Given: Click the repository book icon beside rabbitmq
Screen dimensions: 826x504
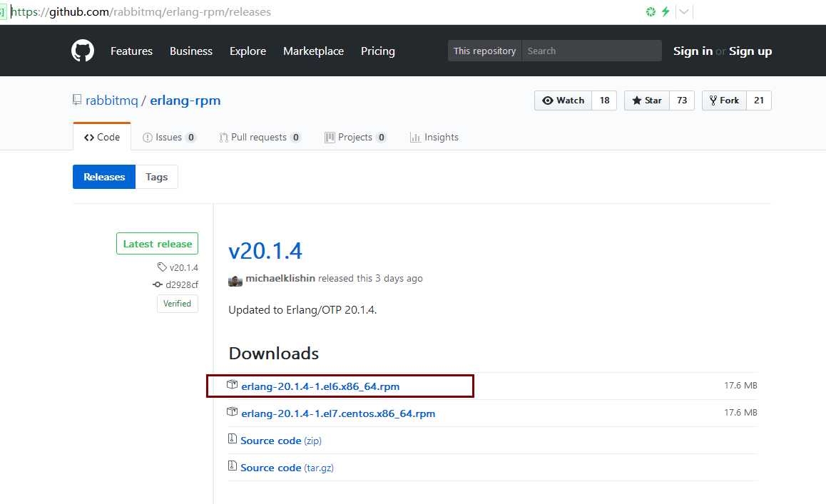Looking at the screenshot, I should (77, 100).
